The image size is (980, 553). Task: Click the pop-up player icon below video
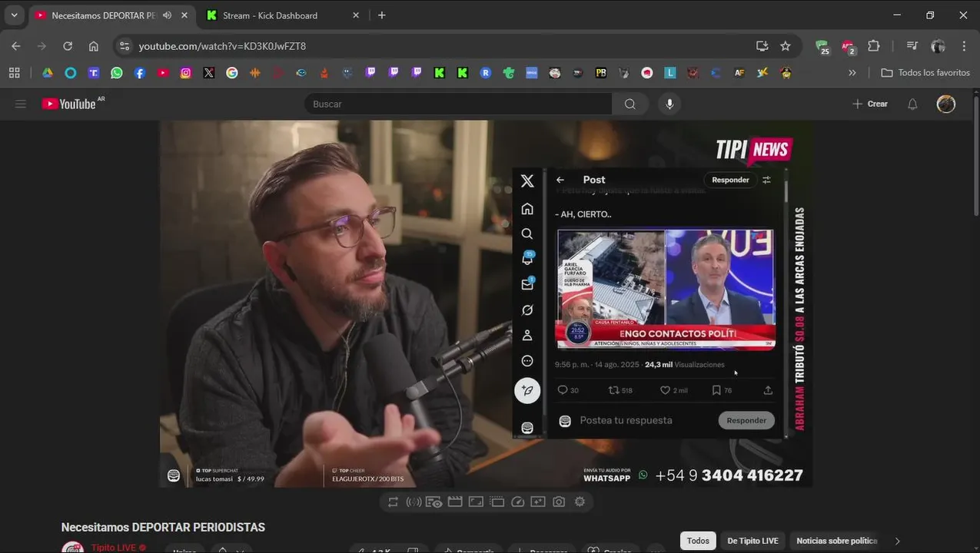tap(497, 502)
